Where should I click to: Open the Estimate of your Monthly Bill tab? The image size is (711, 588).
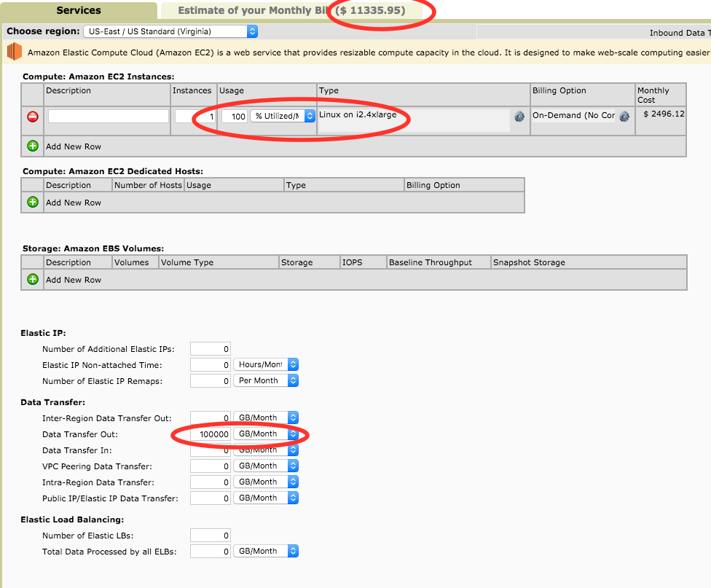tap(291, 10)
